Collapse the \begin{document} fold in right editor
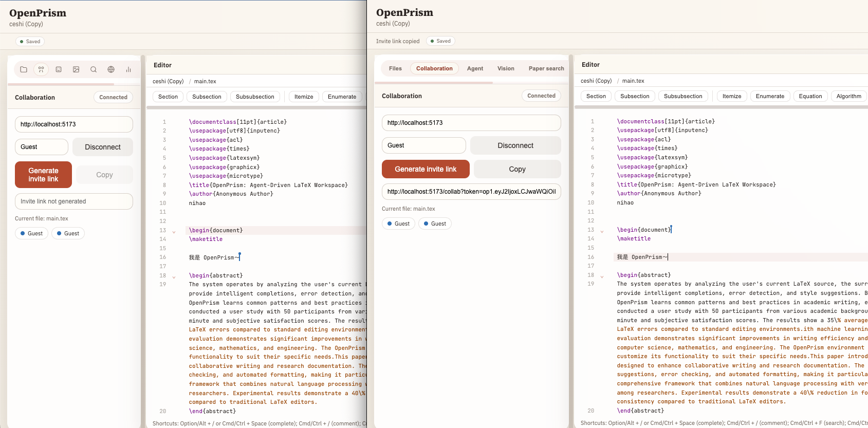 (x=602, y=231)
